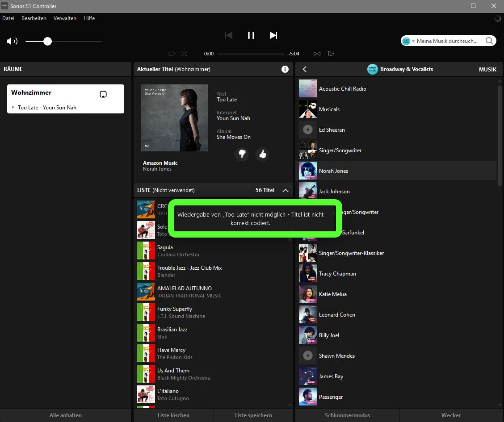Click the Singer/Songwriter thumbnail icon
The image size is (504, 422).
click(307, 150)
